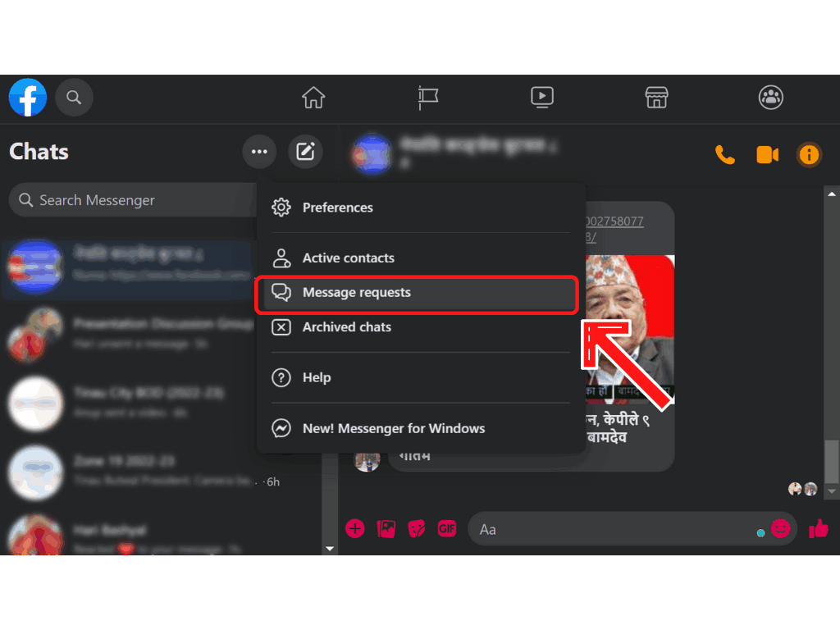Image resolution: width=840 pixels, height=630 pixels.
Task: Select Help menu entry
Action: [x=421, y=377]
